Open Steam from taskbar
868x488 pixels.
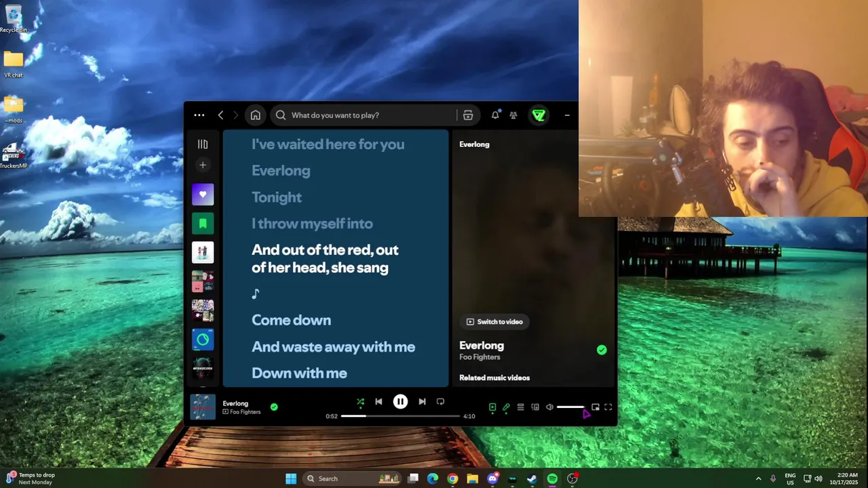(532, 479)
